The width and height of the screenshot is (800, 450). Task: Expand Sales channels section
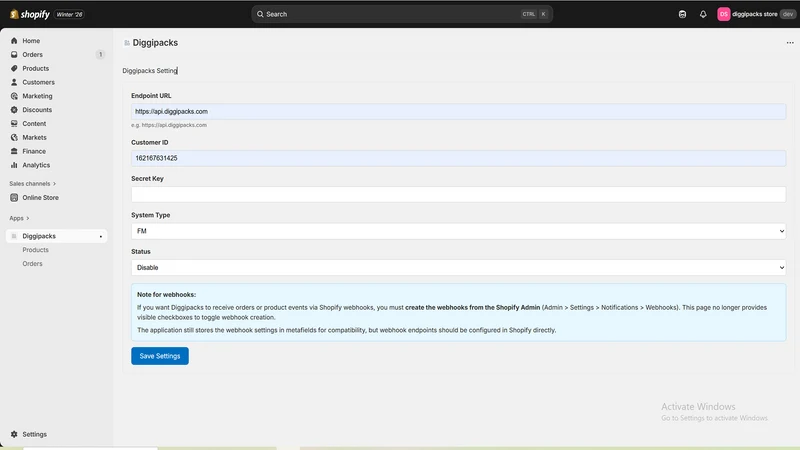click(x=33, y=184)
